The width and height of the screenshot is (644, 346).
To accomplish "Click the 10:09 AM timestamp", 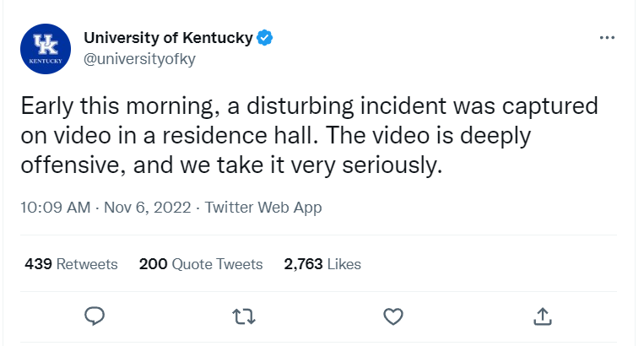I will [56, 207].
